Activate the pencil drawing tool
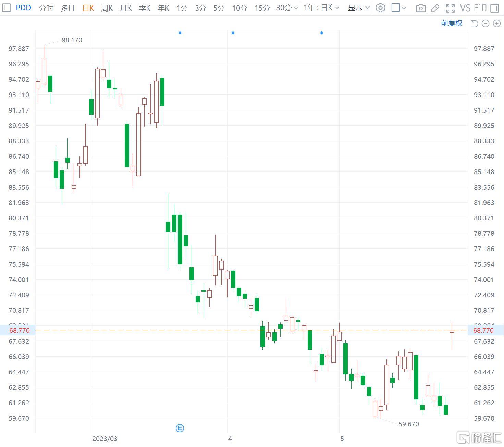This screenshot has width=504, height=447. 435,8
